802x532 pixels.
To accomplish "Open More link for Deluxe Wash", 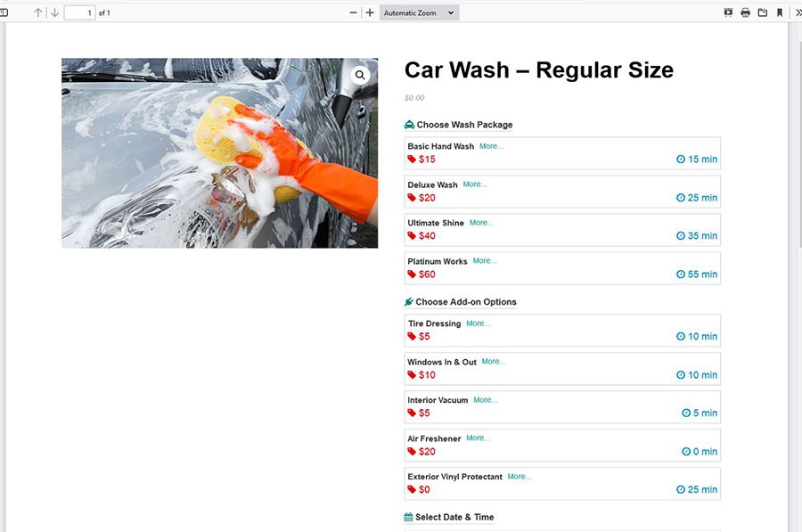I will [475, 184].
